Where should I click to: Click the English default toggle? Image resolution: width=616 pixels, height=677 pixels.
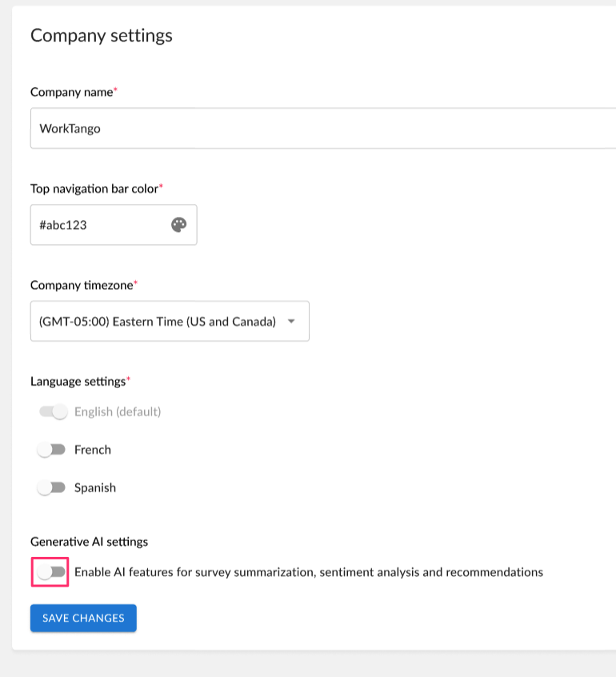54,411
